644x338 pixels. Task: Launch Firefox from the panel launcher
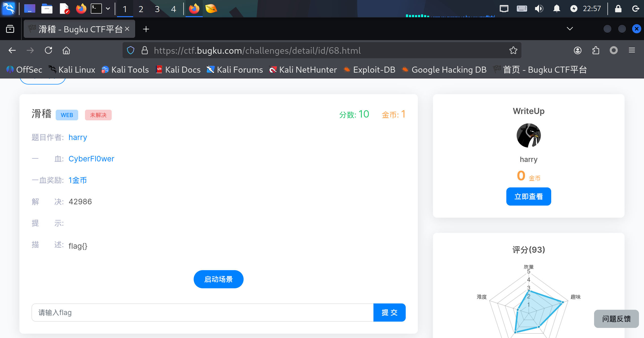pos(81,9)
